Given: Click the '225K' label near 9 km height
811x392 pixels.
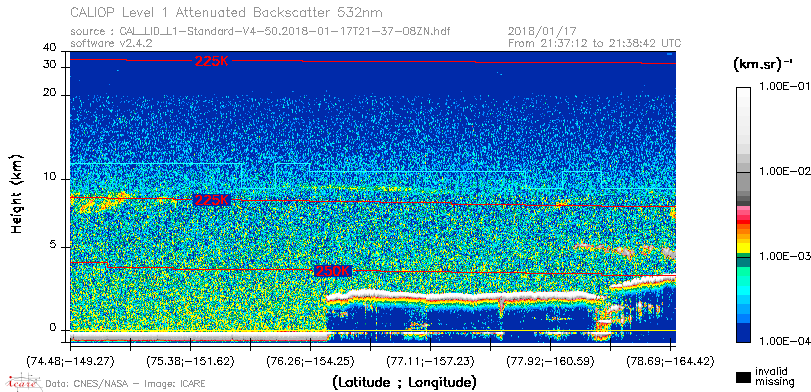Looking at the screenshot, I should (212, 200).
